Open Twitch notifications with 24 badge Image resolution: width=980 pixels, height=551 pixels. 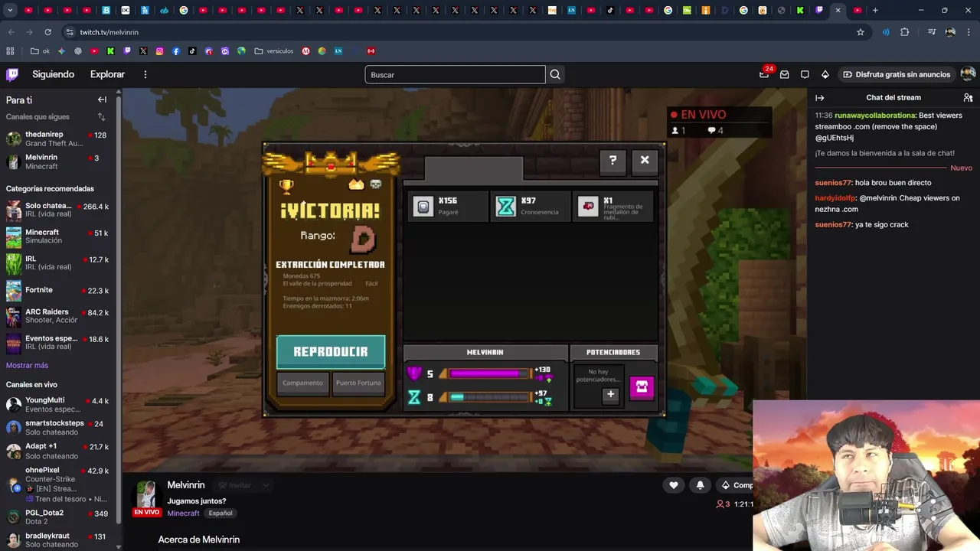click(764, 74)
